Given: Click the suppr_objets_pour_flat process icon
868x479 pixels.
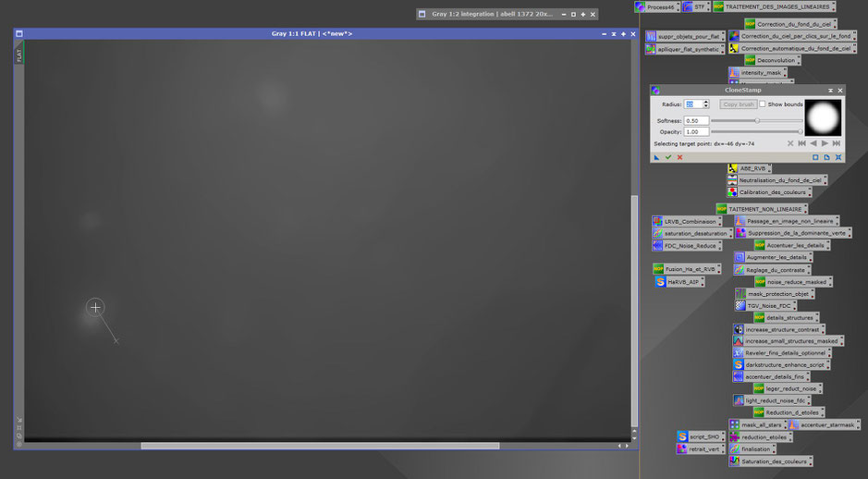Looking at the screenshot, I should (x=685, y=37).
